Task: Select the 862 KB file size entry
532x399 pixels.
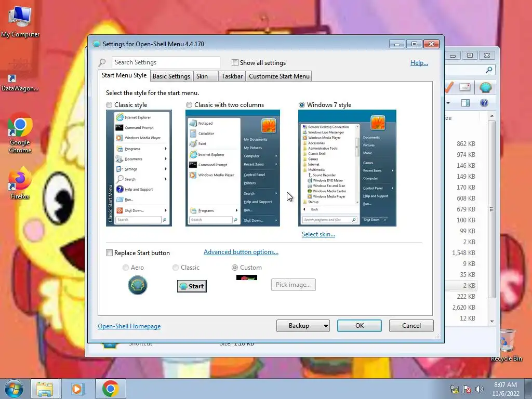Action: (466, 144)
